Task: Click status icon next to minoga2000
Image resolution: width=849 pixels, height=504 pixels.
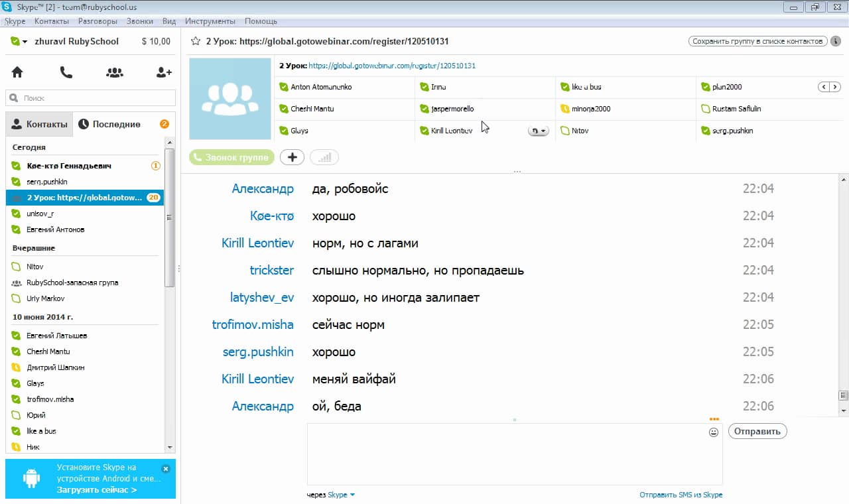Action: (x=565, y=109)
